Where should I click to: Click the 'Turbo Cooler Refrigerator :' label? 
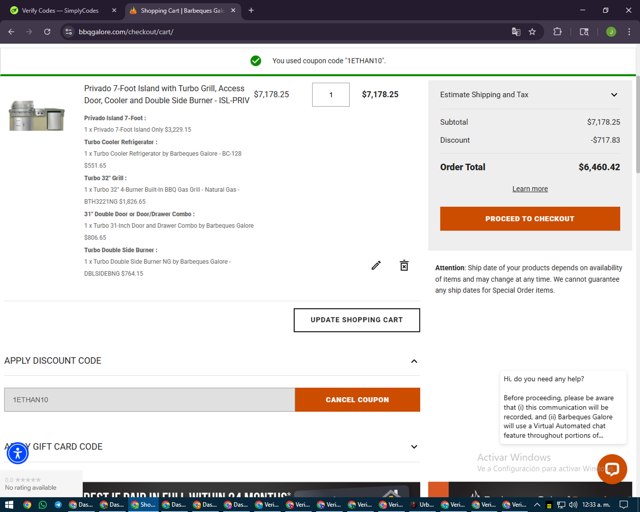(120, 142)
